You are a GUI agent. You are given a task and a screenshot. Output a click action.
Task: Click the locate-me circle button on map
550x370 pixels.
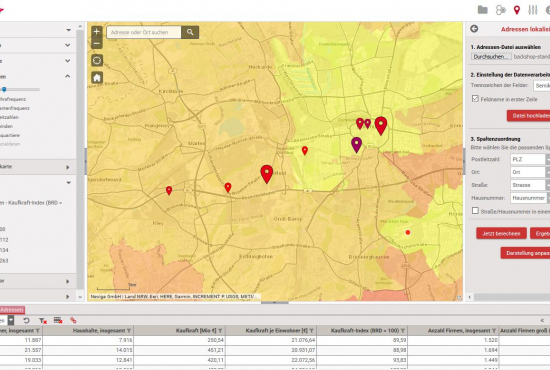[x=97, y=60]
